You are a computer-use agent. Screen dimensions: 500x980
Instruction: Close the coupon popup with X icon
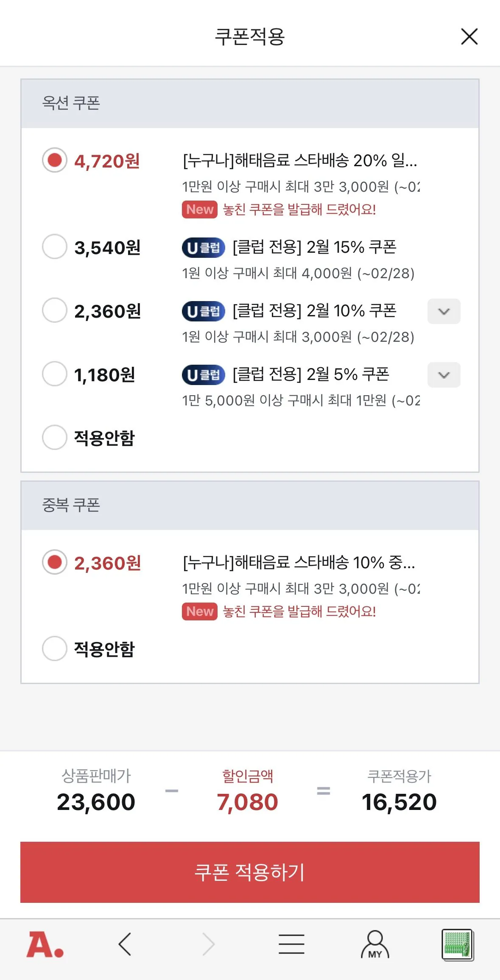(x=469, y=36)
